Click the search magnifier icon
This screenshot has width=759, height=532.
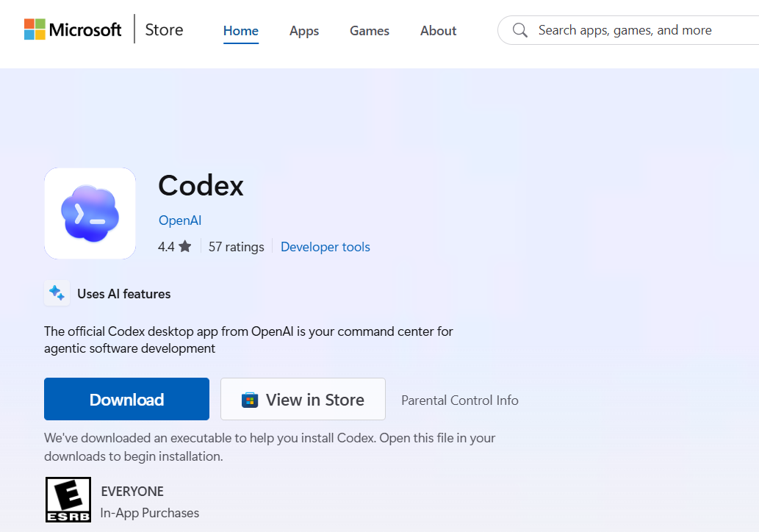point(520,30)
